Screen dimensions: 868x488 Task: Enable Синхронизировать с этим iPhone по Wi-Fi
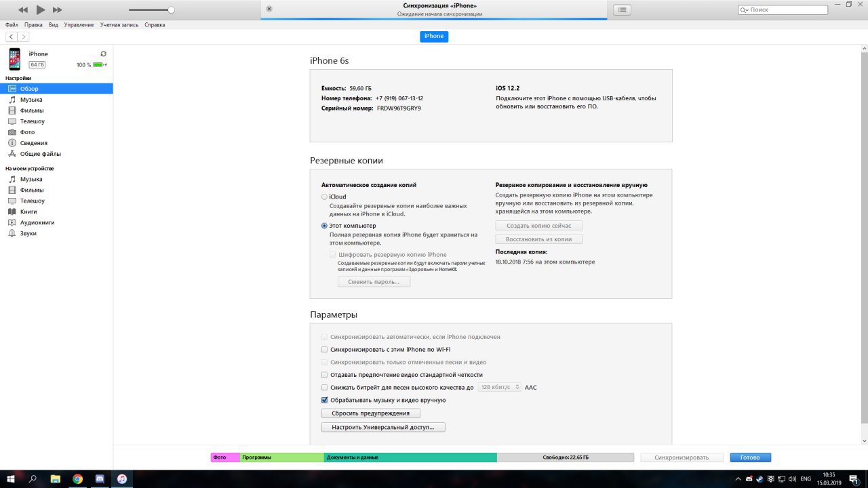[x=324, y=350]
